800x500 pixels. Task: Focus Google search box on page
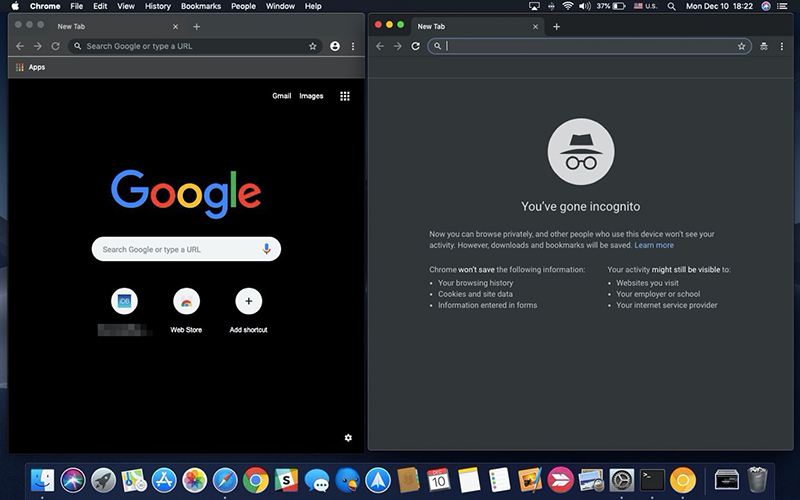point(186,249)
